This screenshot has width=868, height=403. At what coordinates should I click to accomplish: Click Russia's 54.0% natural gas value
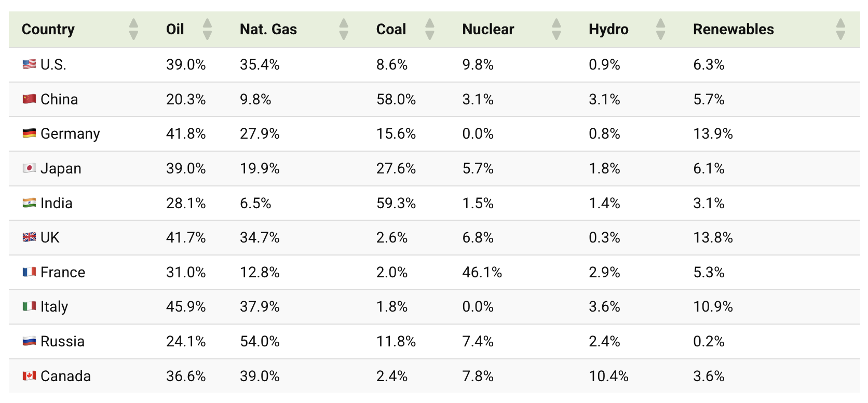click(x=260, y=341)
